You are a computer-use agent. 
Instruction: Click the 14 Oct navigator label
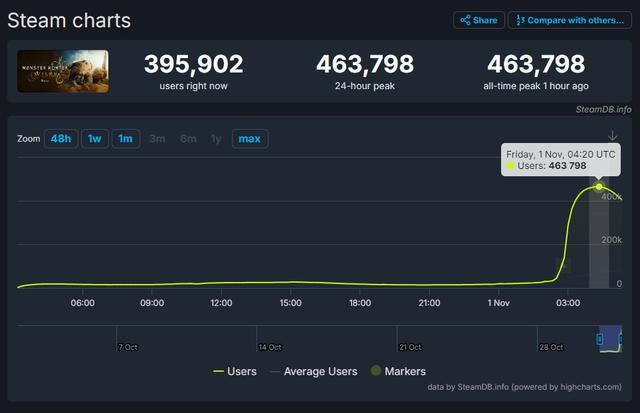pyautogui.click(x=270, y=347)
